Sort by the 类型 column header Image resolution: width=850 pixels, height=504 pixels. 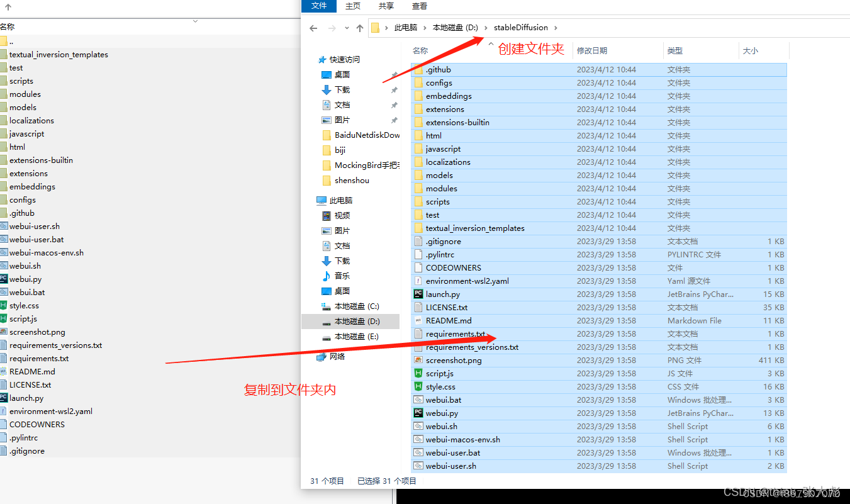click(675, 50)
